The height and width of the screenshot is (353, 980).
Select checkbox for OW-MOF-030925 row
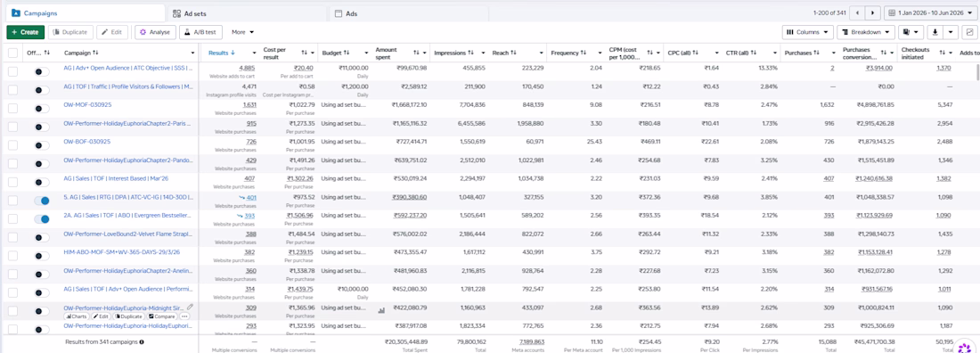(x=12, y=108)
